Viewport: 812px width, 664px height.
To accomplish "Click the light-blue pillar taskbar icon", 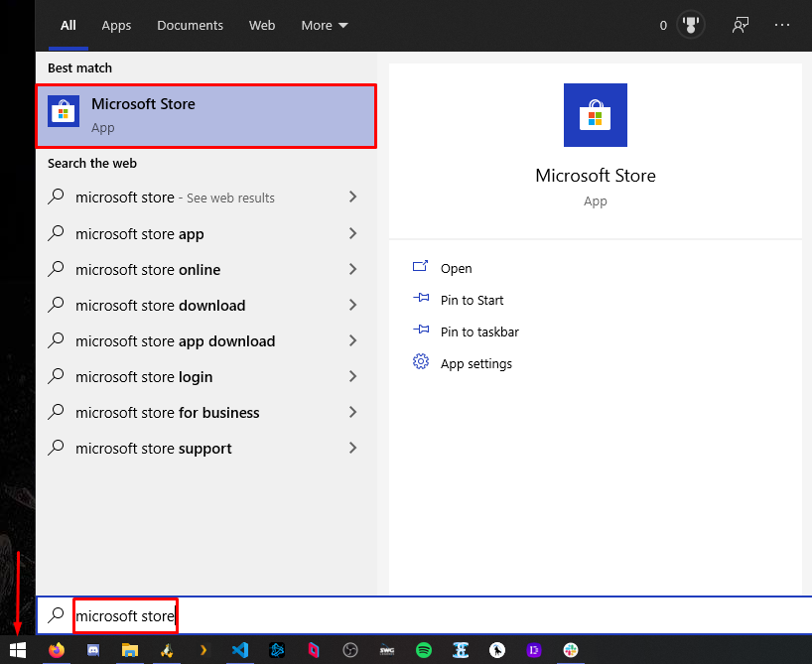I will [461, 650].
